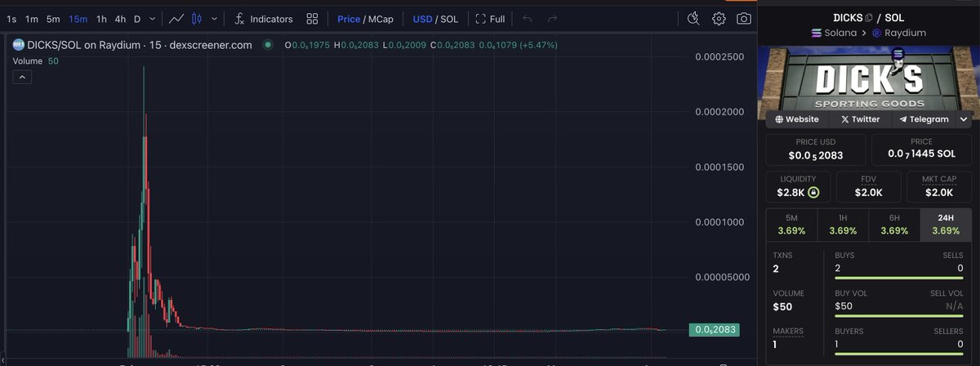Select the candlestick chart type icon
The image size is (980, 366).
(x=196, y=18)
